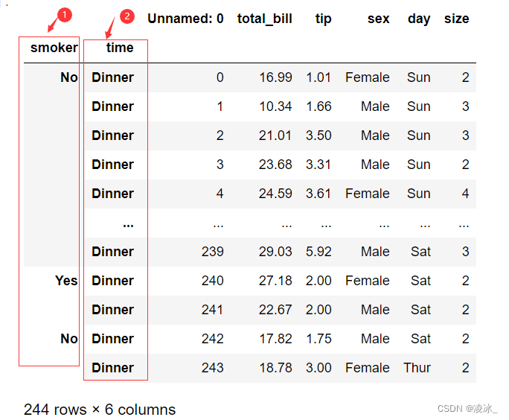Click size value 4 in 24.59 row
Viewport: 509px width, 420px height.
(x=466, y=194)
